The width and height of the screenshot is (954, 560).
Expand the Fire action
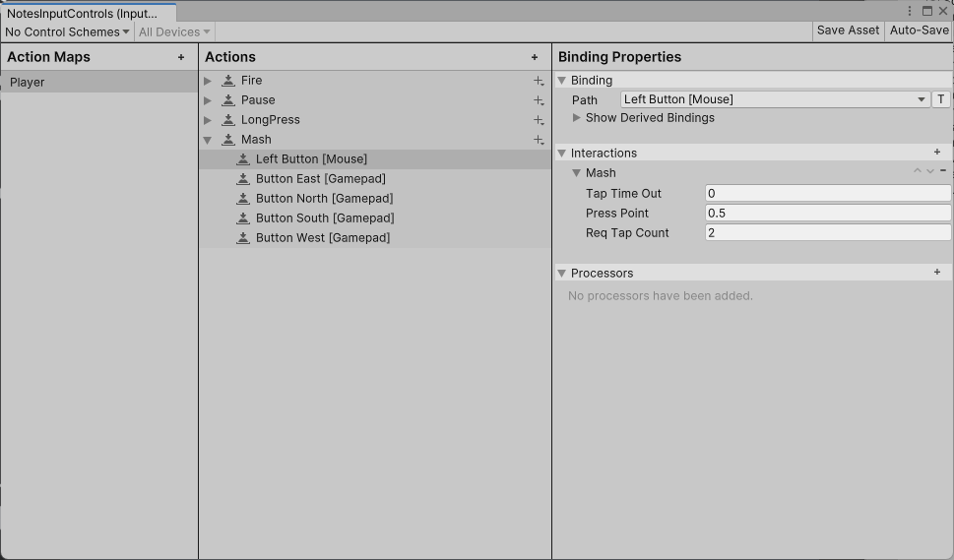pyautogui.click(x=208, y=81)
